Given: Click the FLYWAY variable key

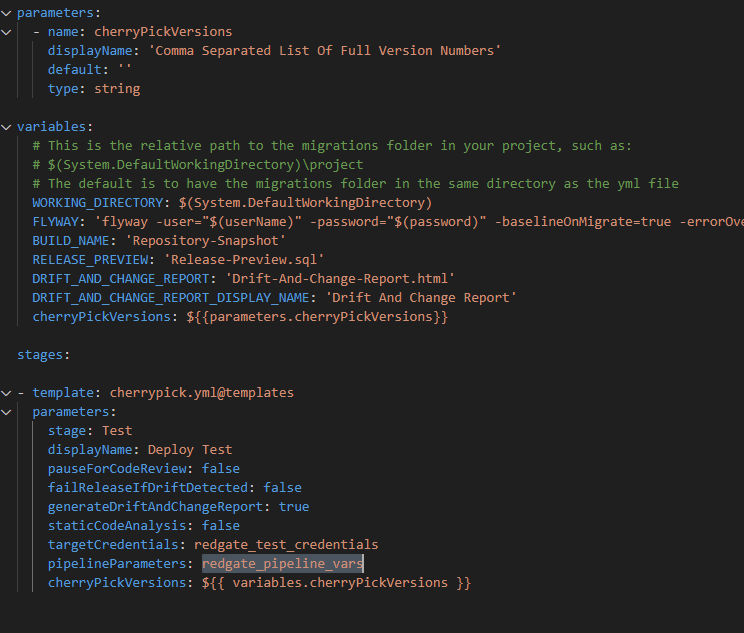Looking at the screenshot, I should (x=56, y=222).
